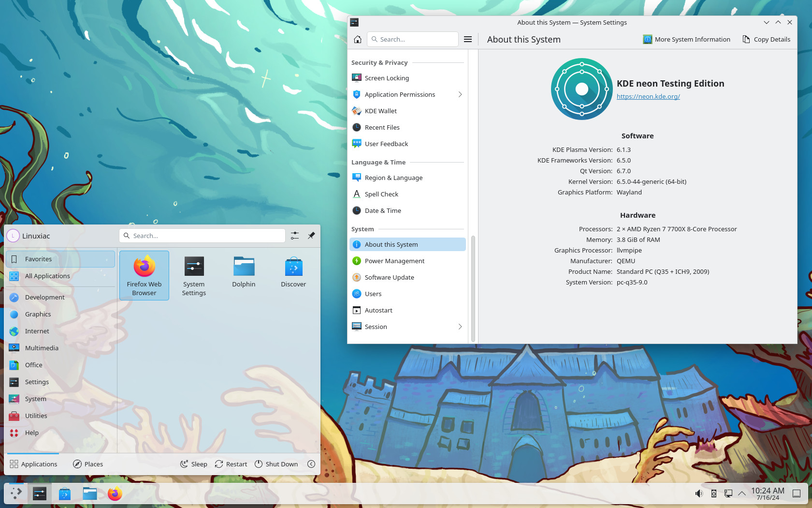Switch to Places tab in launcher
Viewport: 812px width, 508px height.
[x=88, y=464]
